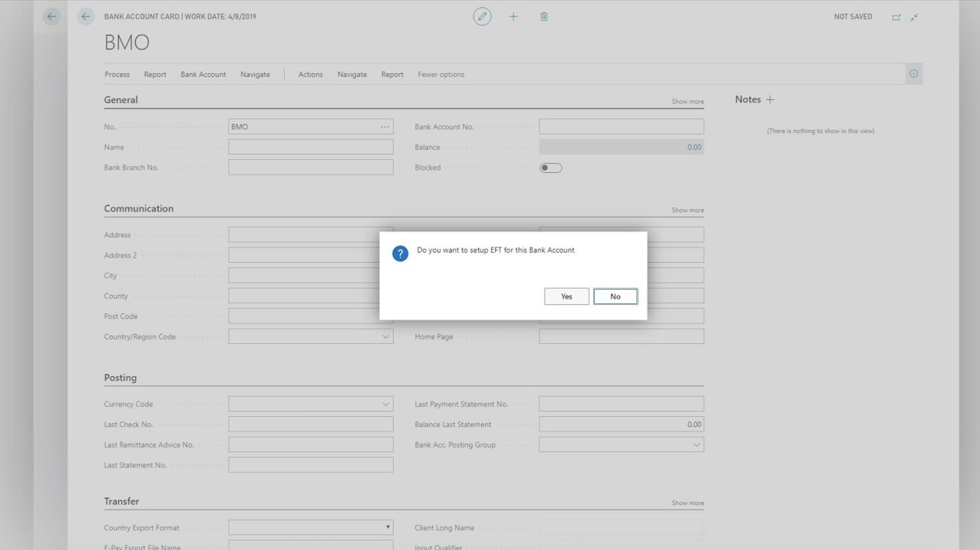Click the Last Statement No. field

[311, 465]
